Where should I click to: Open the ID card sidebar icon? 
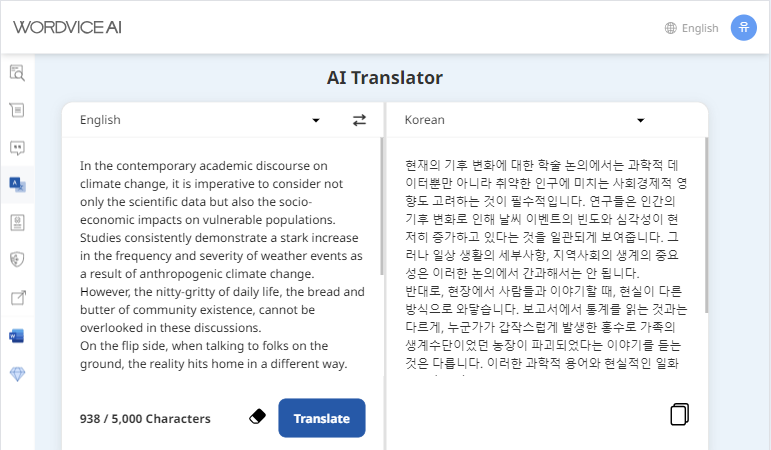[x=17, y=222]
